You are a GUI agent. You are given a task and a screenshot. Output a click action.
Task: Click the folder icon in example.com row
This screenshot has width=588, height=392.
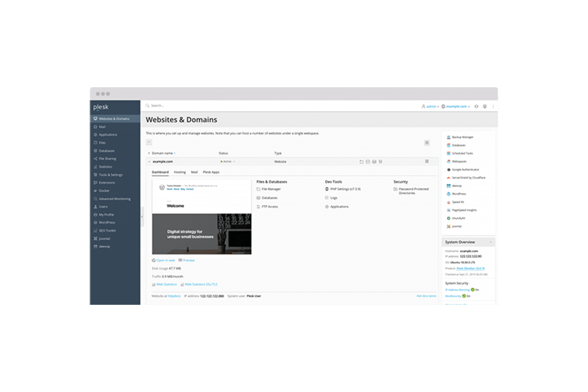click(361, 162)
